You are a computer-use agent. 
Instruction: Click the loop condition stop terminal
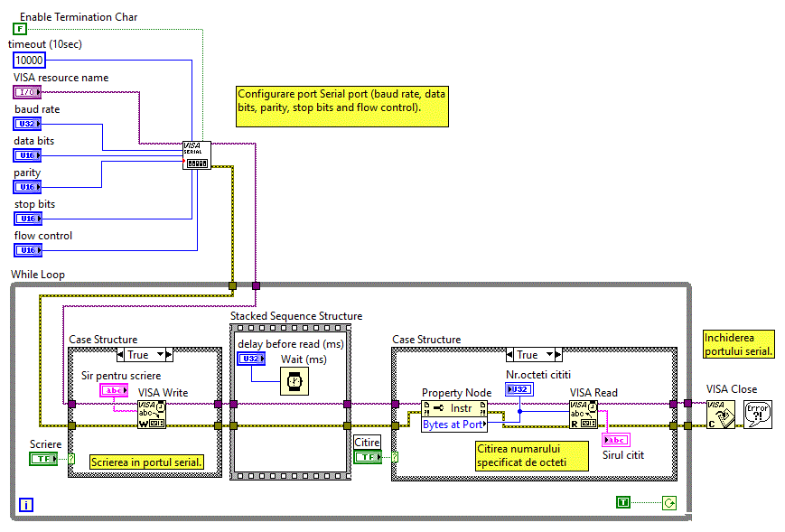pyautogui.click(x=668, y=503)
